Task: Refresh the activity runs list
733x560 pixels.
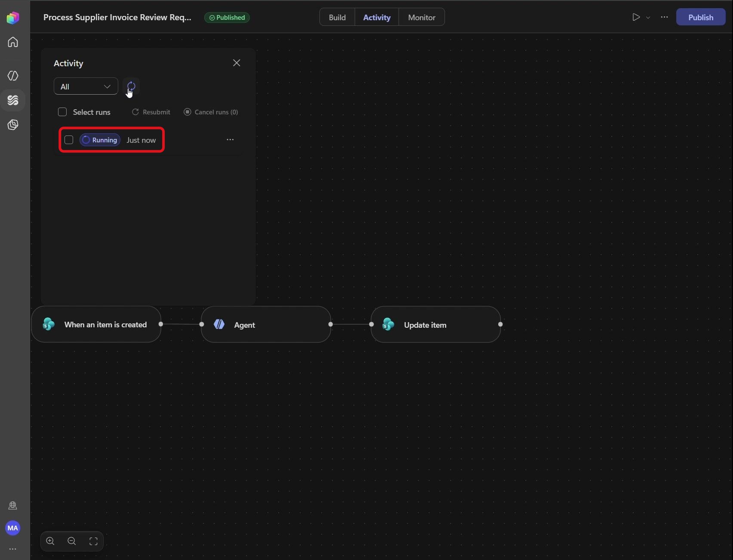Action: 131,86
